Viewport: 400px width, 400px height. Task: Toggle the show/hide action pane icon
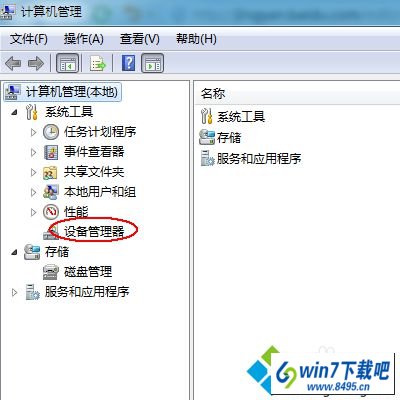153,63
